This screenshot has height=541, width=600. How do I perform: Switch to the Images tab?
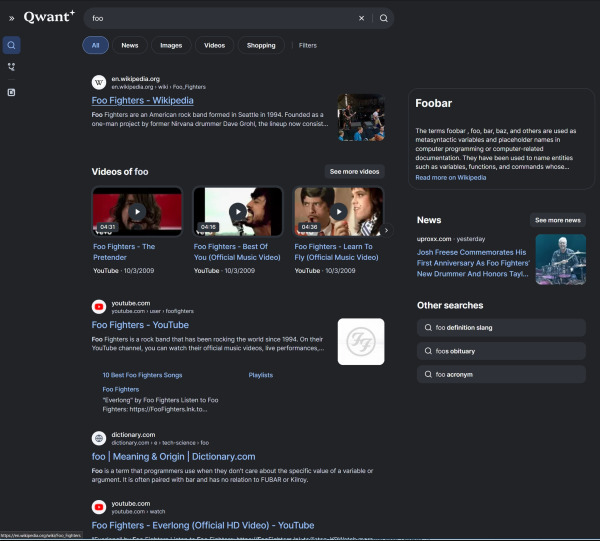(x=171, y=45)
